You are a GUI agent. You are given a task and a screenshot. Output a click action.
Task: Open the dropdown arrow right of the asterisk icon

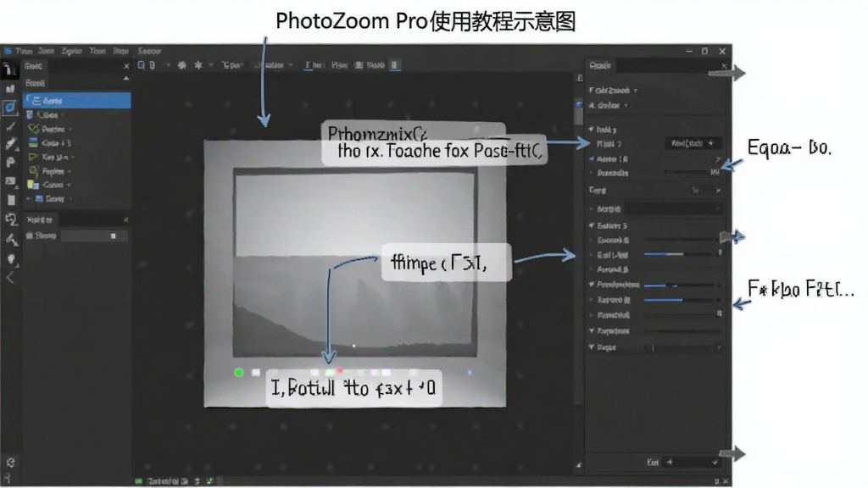point(211,65)
